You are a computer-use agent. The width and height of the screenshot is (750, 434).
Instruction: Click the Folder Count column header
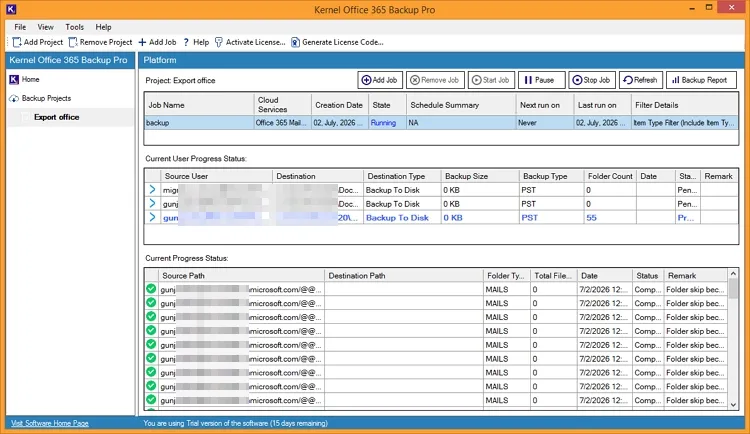(x=610, y=176)
